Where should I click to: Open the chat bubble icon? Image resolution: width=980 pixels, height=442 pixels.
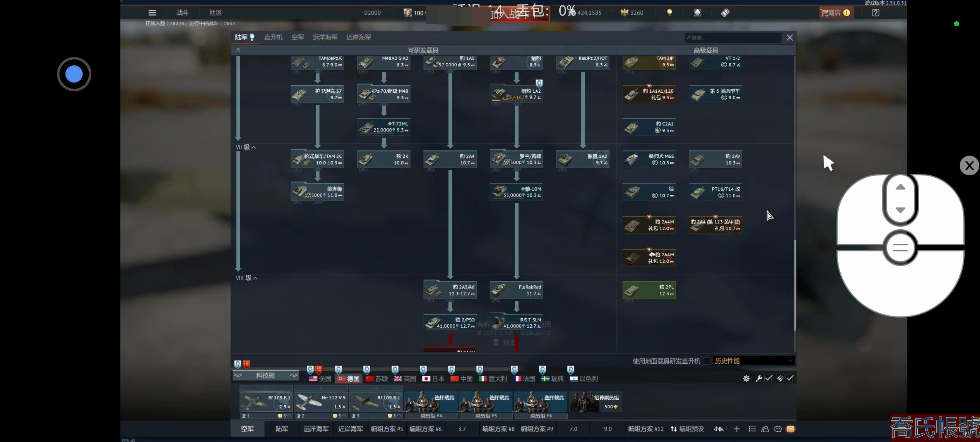tap(778, 429)
